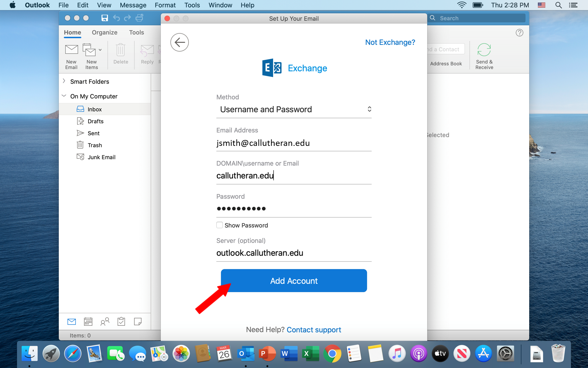Open the New Items dropdown arrow
Viewport: 588px width, 368px height.
[100, 50]
